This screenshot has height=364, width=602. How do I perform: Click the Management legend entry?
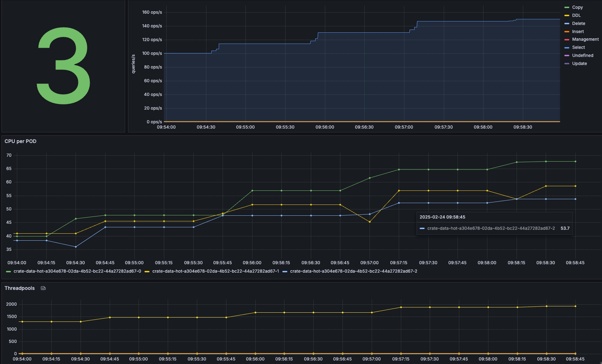click(585, 39)
